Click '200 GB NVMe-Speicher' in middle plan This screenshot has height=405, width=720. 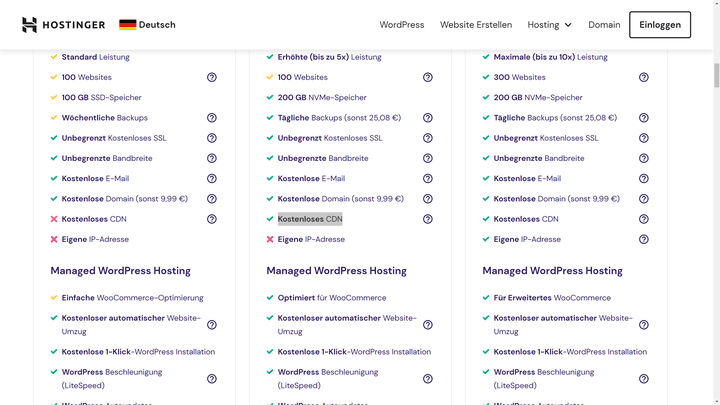[x=322, y=97]
